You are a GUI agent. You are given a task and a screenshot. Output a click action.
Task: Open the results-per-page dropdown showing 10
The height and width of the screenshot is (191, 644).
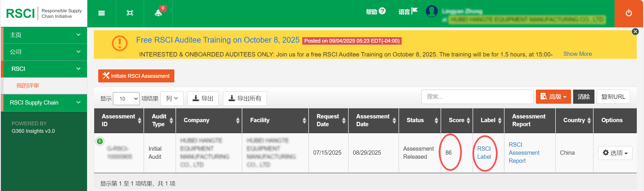point(126,99)
